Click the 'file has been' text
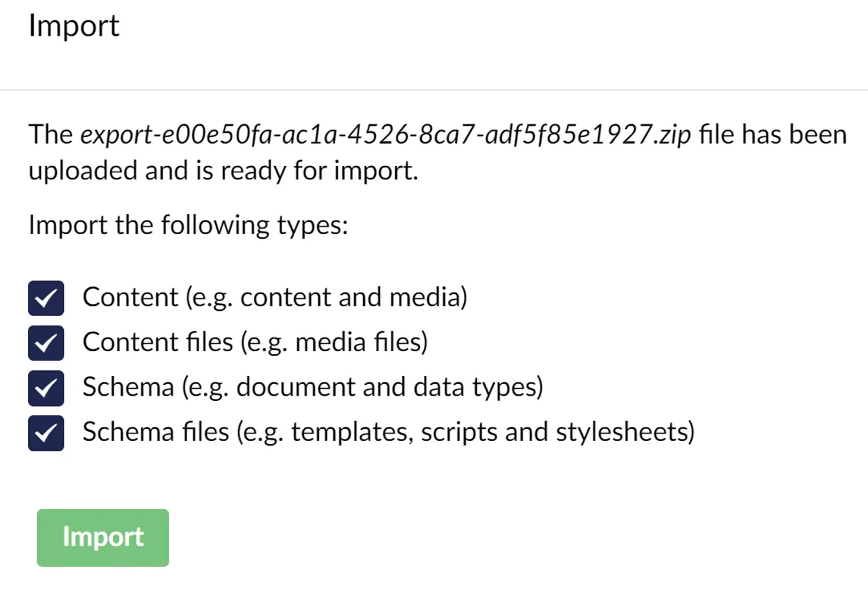 pyautogui.click(x=773, y=135)
